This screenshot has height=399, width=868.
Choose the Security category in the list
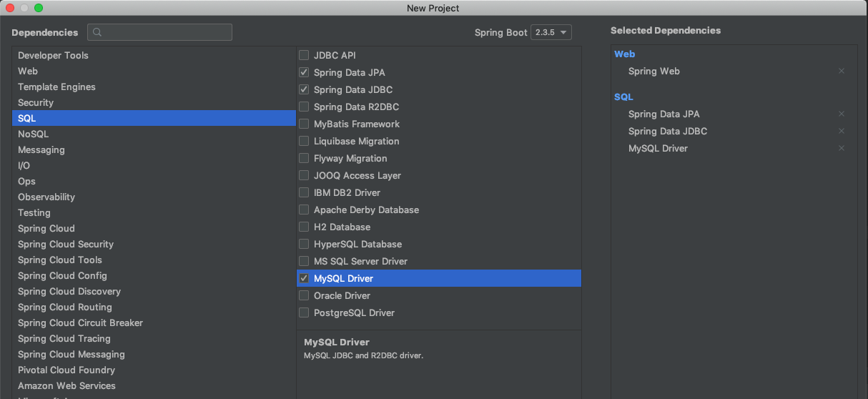36,102
